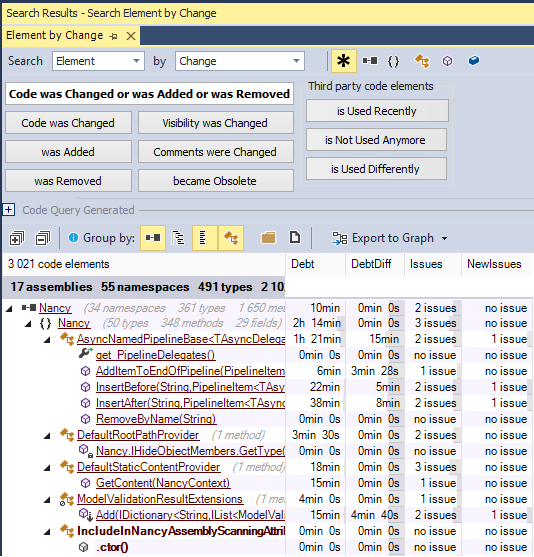The image size is (534, 557).
Task: Open the InsertBefore method link
Action: point(190,387)
